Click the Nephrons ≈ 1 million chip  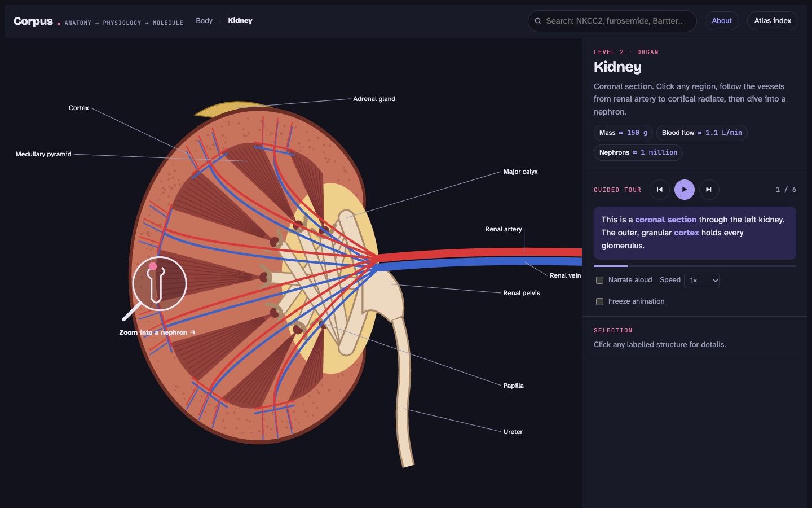click(638, 152)
